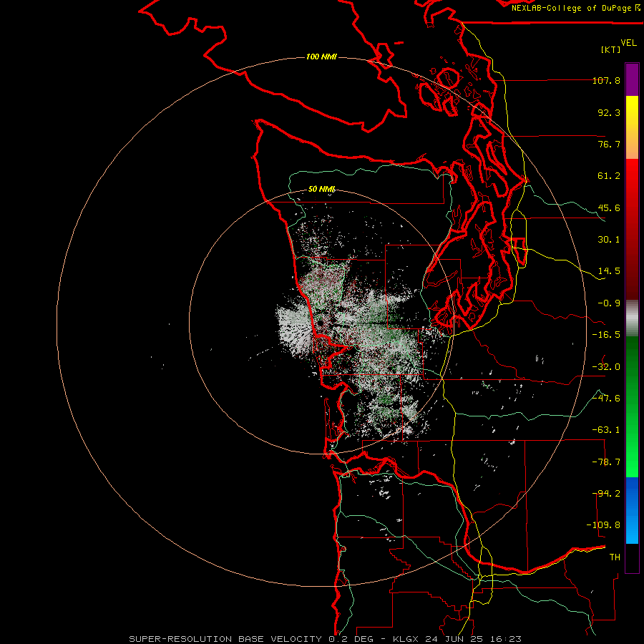Viewport: 644px width, 644px height.
Task: Click the 92.3 velocity scale value
Action: click(609, 112)
